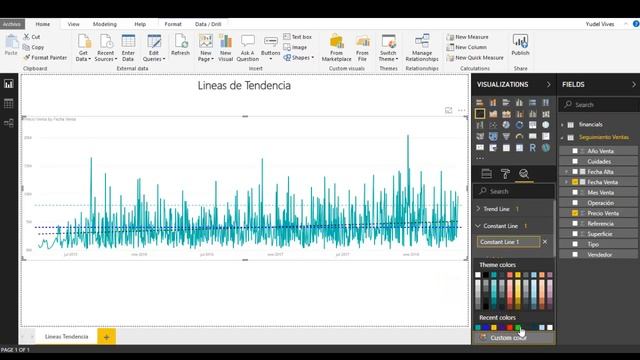Click New Measure in Calculations
Viewport: 640px width, 360px height.
(x=467, y=37)
